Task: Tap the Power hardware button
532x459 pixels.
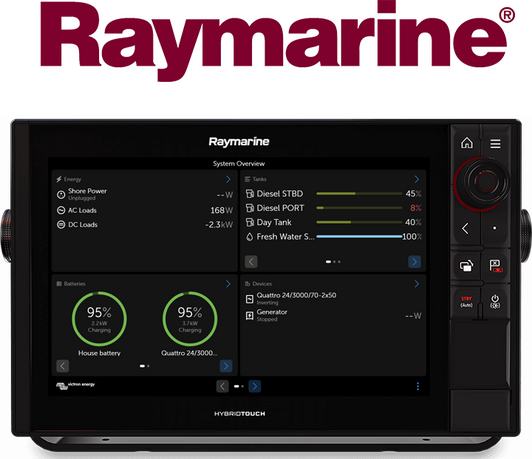Action: [x=495, y=302]
